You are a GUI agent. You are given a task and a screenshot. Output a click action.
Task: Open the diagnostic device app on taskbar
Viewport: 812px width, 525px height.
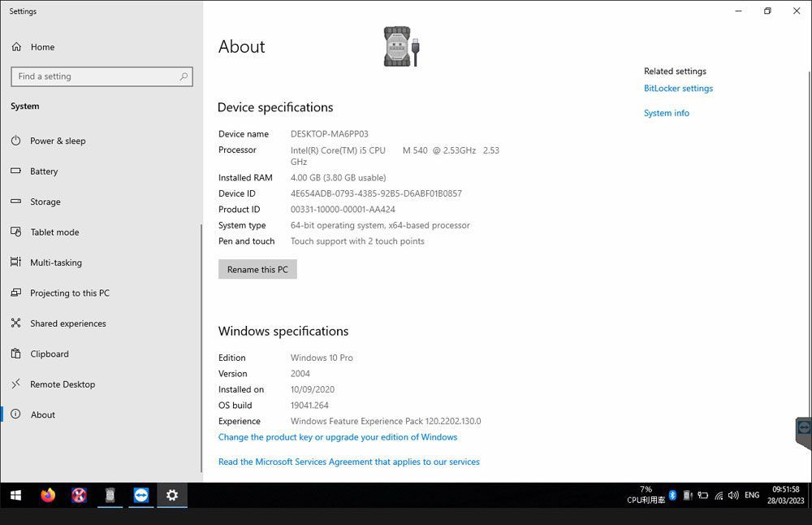coord(110,496)
